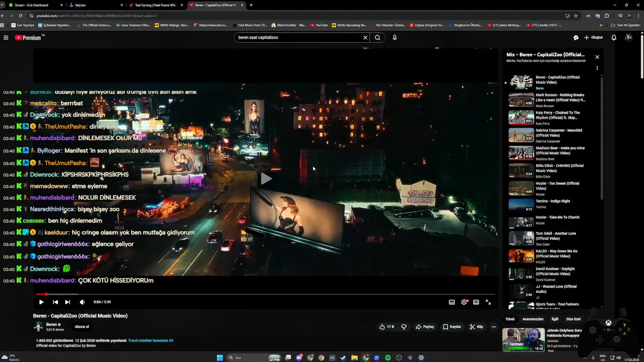Screen dimensions: 644x362
Task: Open the player settings gear
Action: [x=464, y=302]
